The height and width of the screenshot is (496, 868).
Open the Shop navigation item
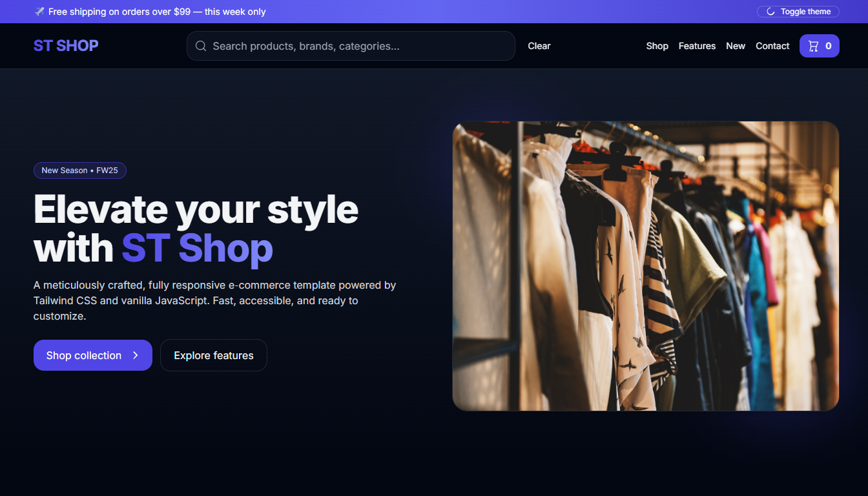(x=657, y=46)
